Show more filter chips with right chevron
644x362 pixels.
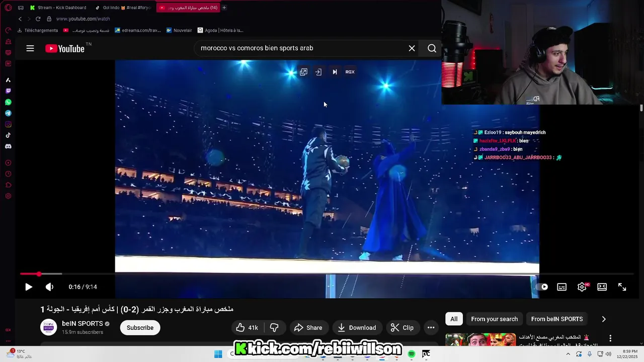(x=604, y=319)
